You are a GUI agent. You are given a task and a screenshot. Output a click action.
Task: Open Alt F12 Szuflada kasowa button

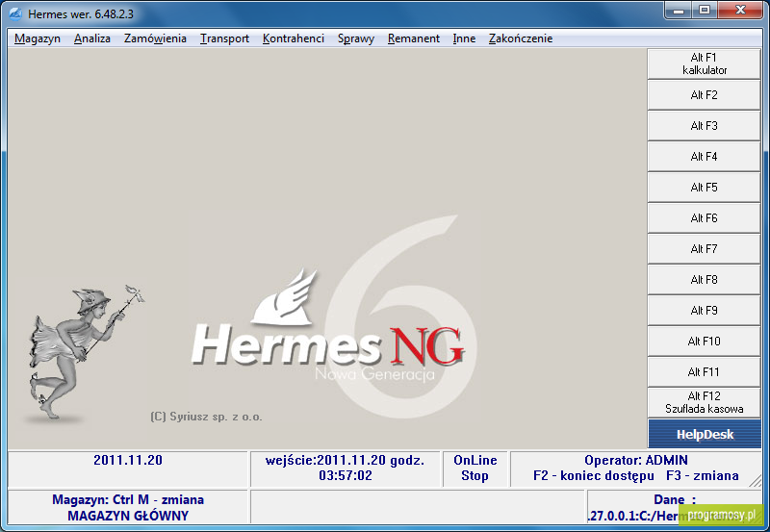[704, 402]
